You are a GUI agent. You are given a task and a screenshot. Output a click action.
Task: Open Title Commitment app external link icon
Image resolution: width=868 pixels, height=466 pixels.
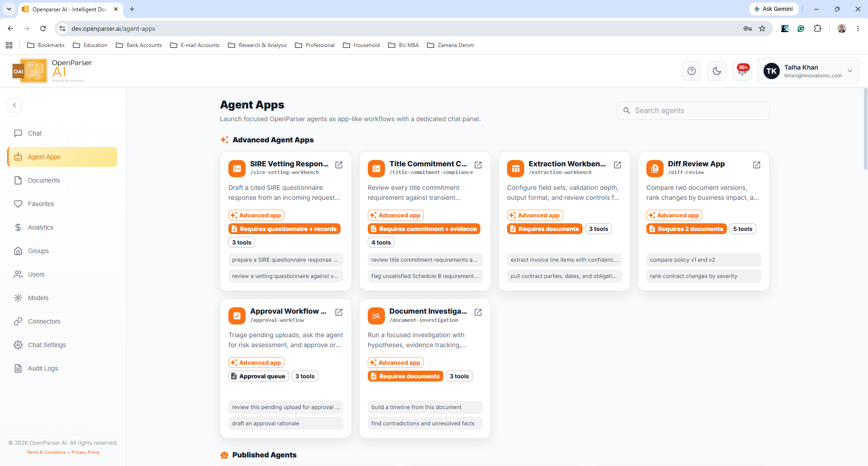click(478, 165)
